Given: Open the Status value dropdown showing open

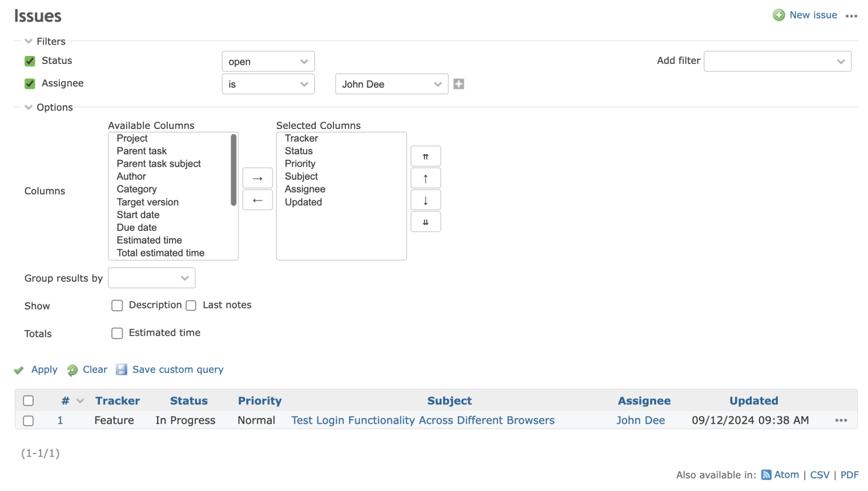Looking at the screenshot, I should click(x=268, y=61).
